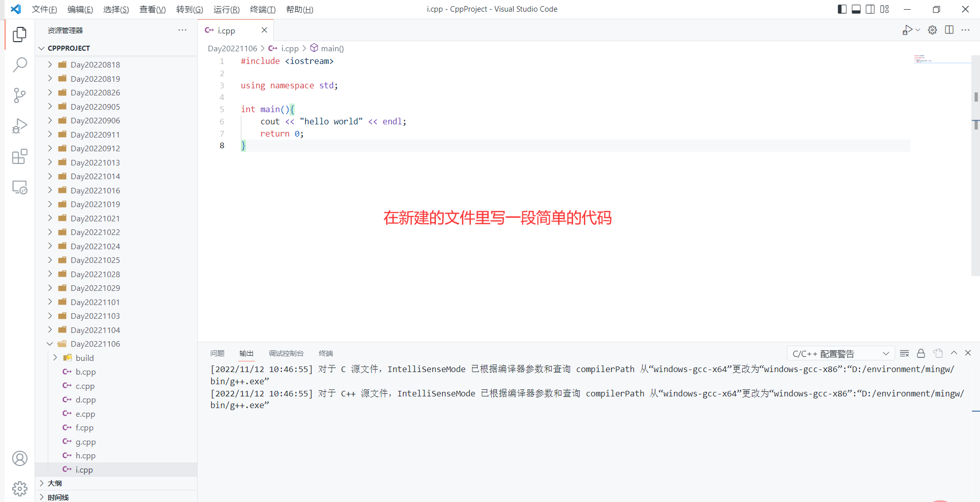
Task: Select i.cpp in the explorer tree
Action: point(116,470)
